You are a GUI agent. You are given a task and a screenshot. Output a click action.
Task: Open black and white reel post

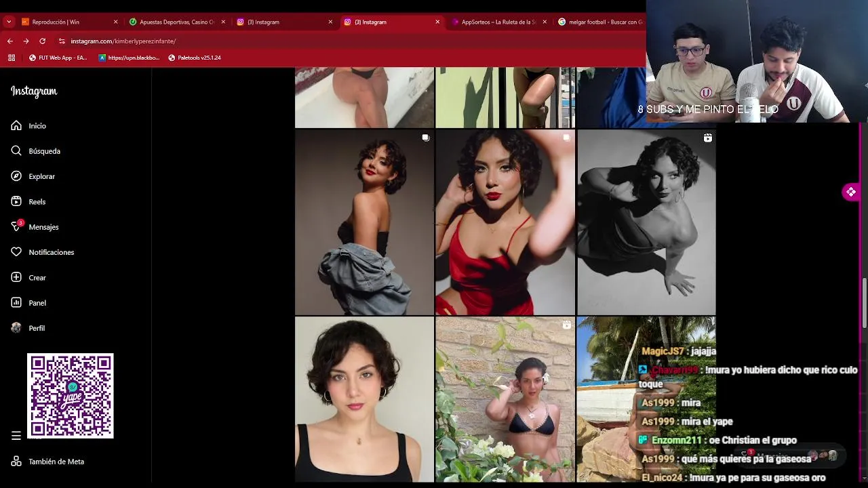pos(646,222)
